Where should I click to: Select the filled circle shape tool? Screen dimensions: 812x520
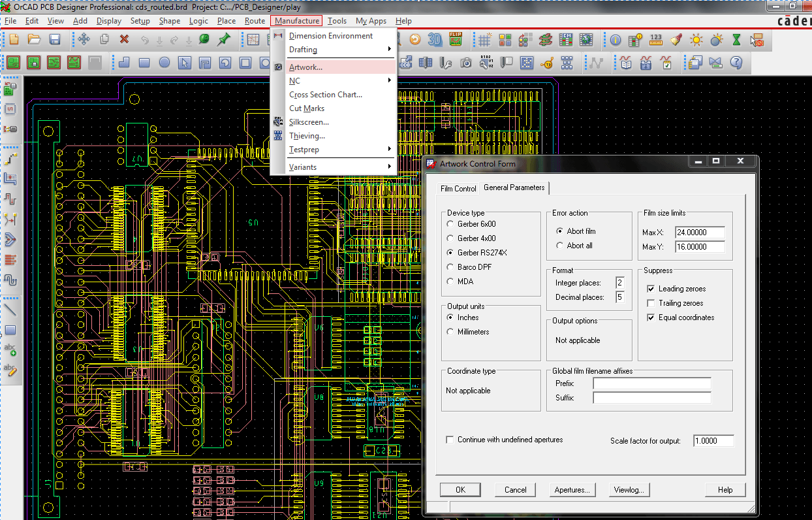(x=164, y=63)
